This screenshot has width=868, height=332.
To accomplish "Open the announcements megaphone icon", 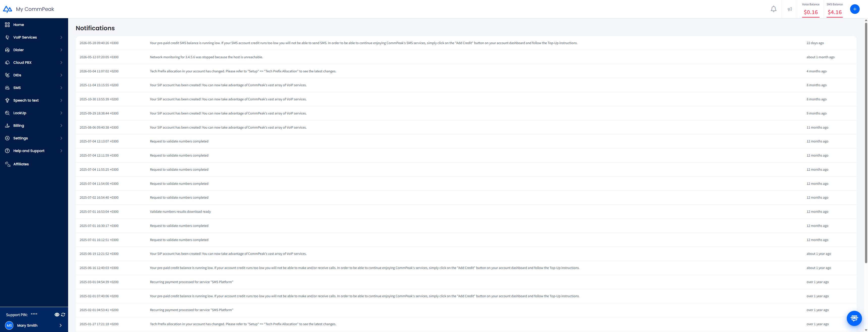I will (790, 9).
